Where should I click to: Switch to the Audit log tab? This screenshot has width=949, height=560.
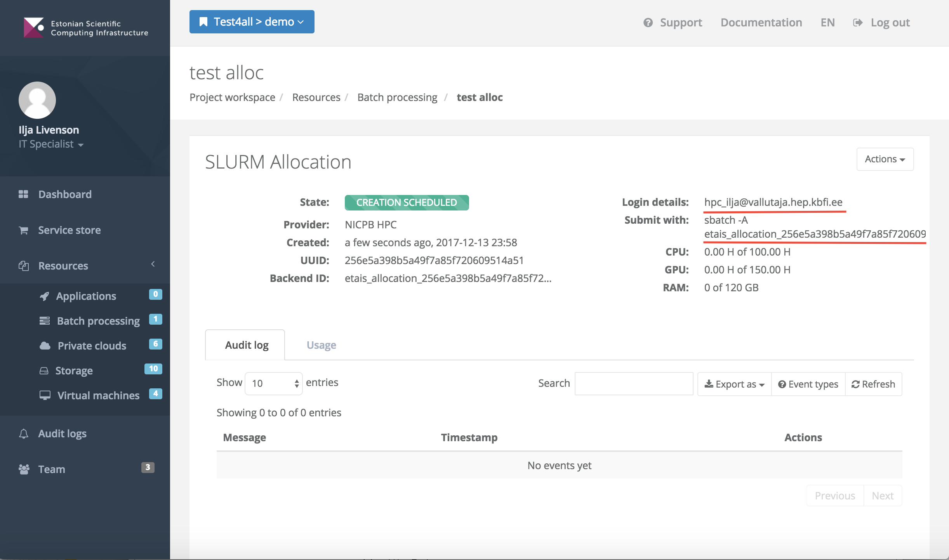tap(245, 345)
